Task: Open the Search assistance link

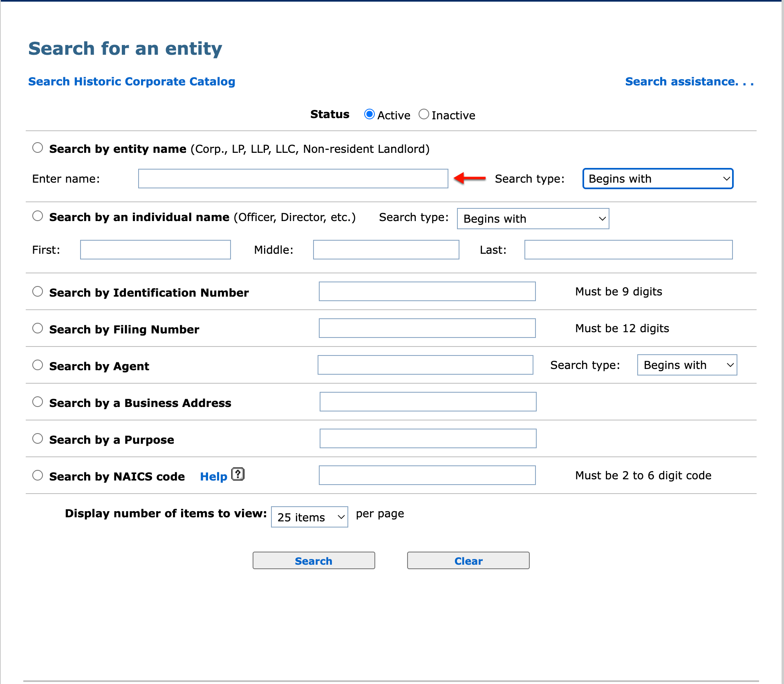Action: [x=690, y=82]
